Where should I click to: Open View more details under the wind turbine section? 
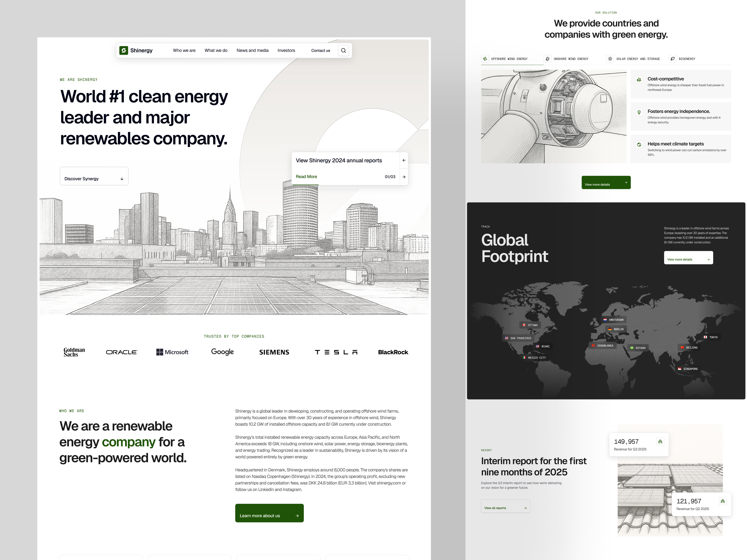click(606, 182)
